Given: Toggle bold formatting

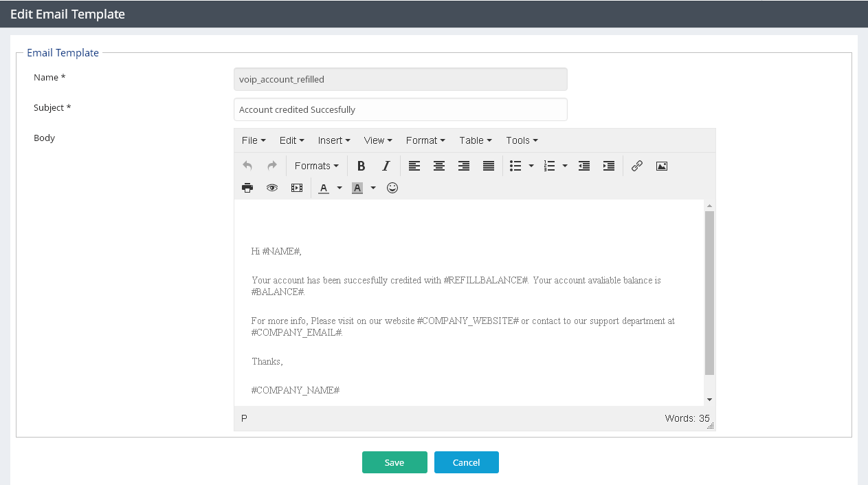Looking at the screenshot, I should (x=361, y=166).
